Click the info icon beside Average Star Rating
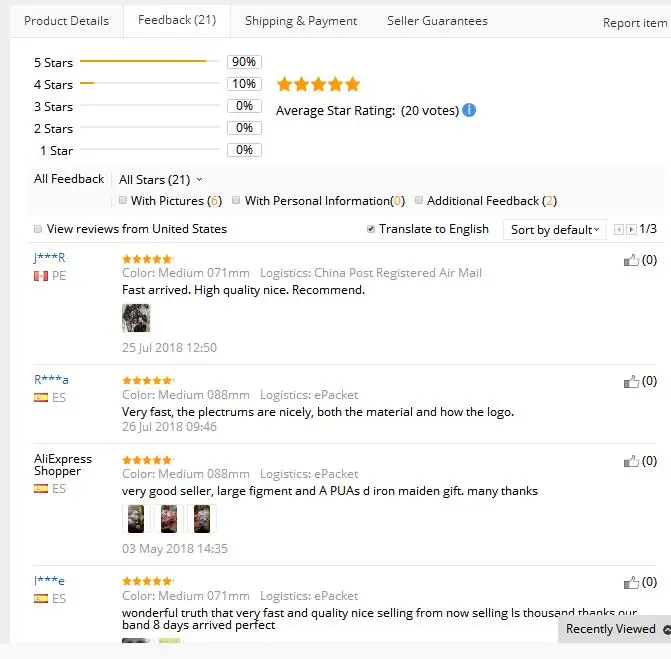This screenshot has height=659, width=671. [x=469, y=110]
